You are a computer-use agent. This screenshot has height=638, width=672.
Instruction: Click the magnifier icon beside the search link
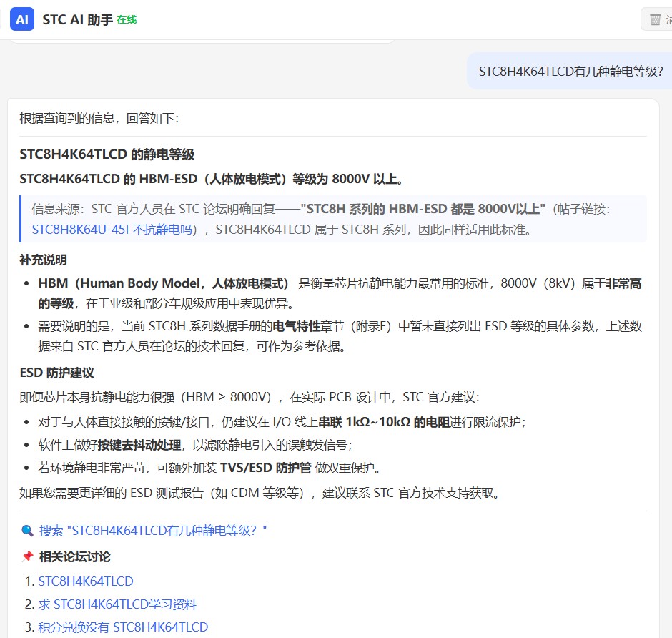coord(27,531)
